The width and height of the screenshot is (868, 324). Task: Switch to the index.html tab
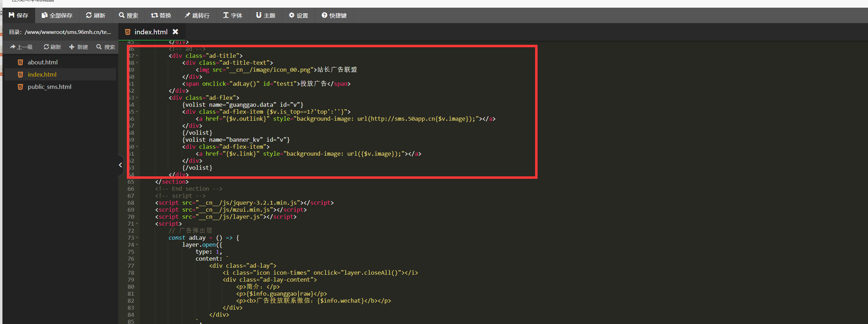click(x=151, y=32)
